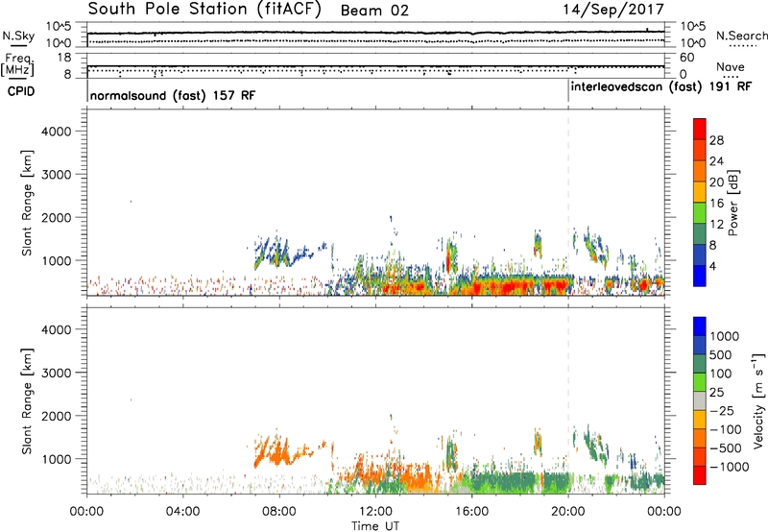Click "normalsound (fast) 157 RF" mode text
The image size is (768, 532).
173,95
